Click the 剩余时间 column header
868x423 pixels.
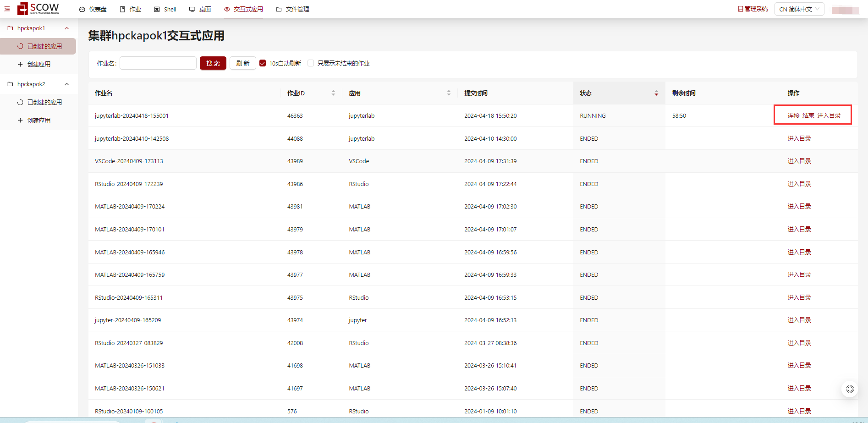pyautogui.click(x=684, y=93)
